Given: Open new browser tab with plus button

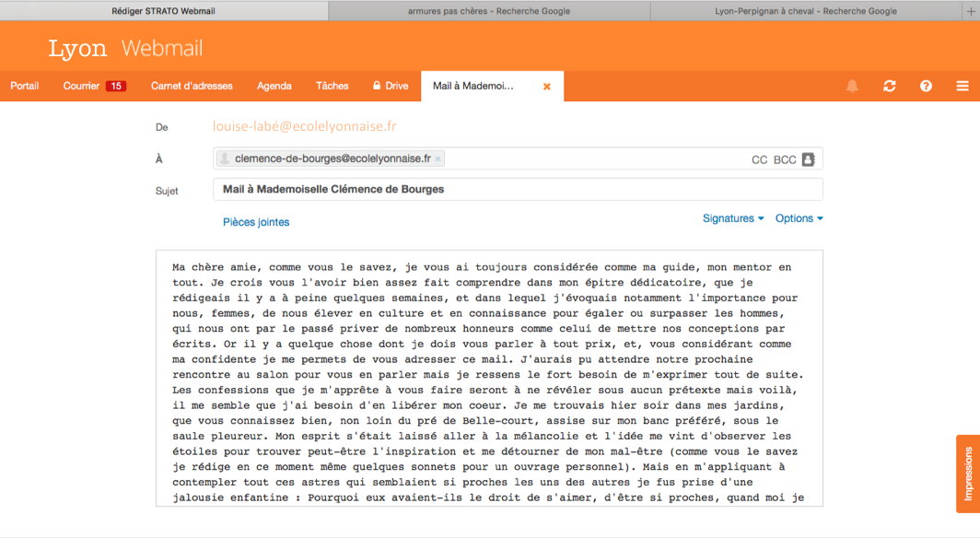Looking at the screenshot, I should [971, 11].
